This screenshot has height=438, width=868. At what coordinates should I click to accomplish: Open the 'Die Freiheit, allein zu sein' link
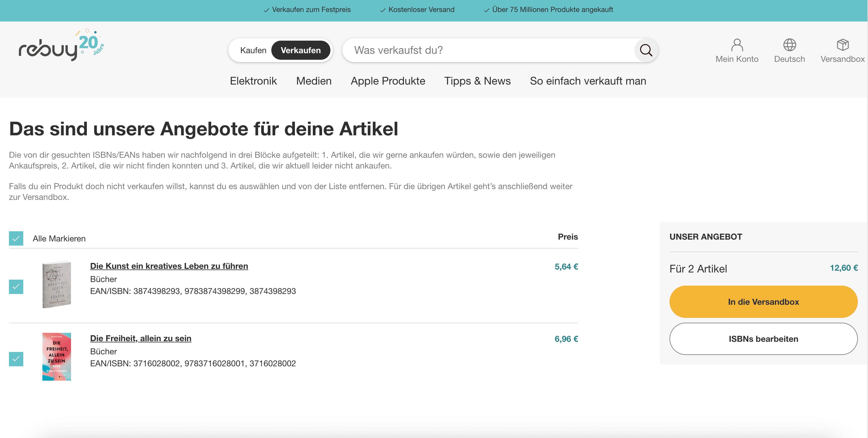[x=141, y=338]
